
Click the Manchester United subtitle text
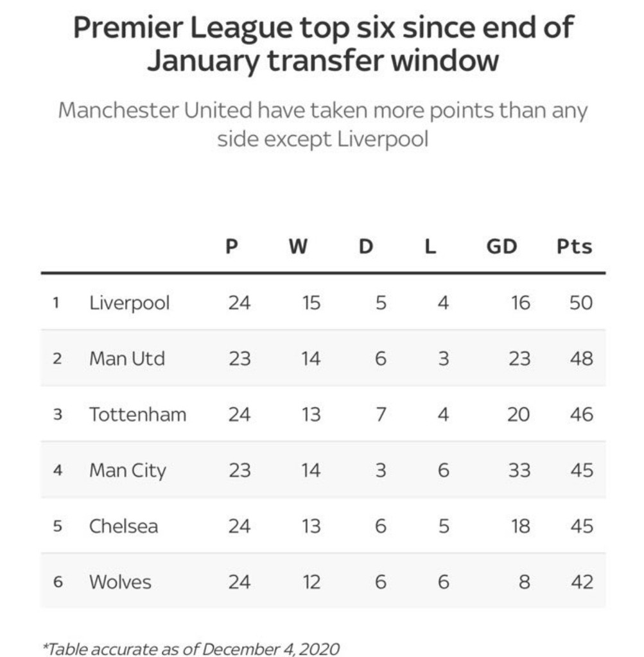(322, 124)
